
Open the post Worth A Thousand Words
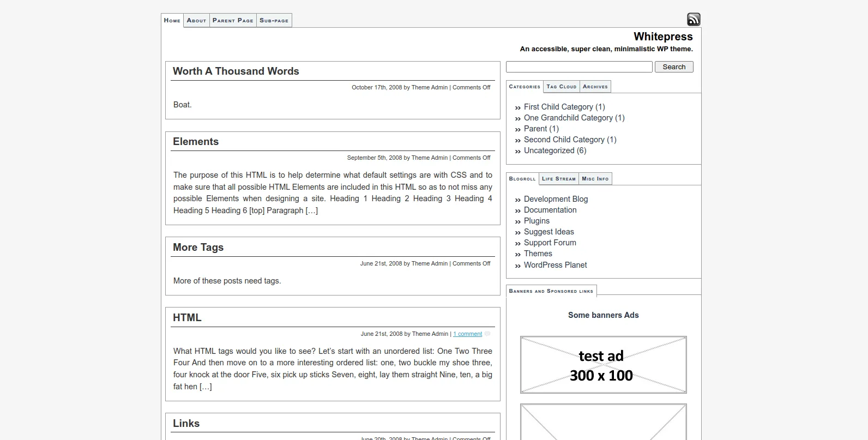[x=236, y=71]
